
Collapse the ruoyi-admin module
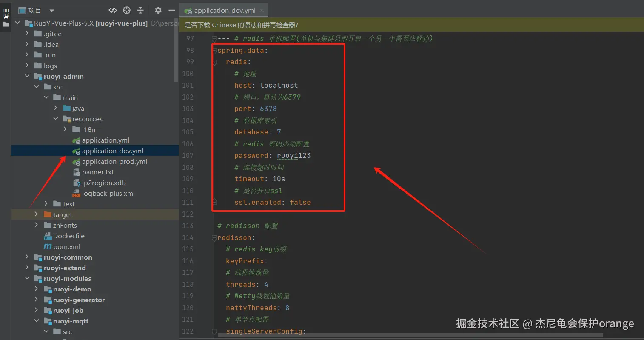coord(27,76)
